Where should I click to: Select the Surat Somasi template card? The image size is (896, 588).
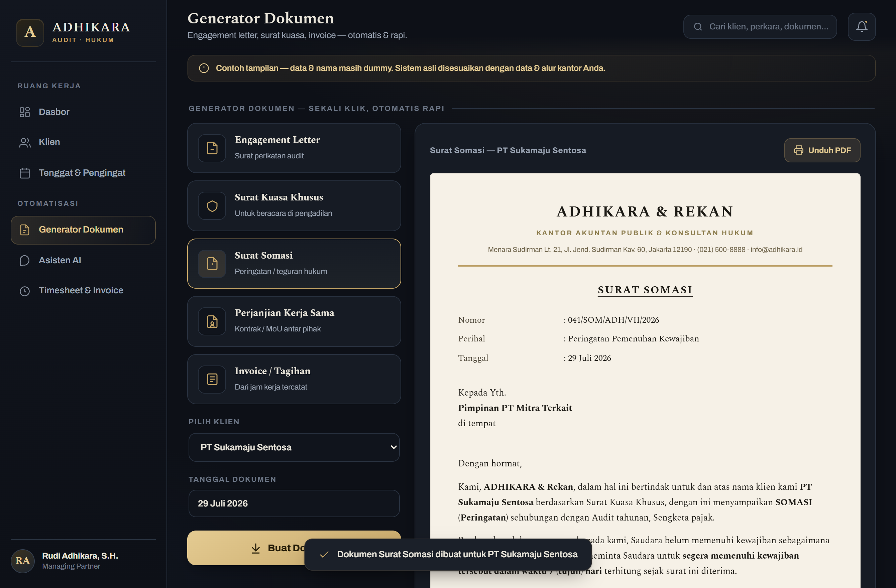click(x=294, y=263)
